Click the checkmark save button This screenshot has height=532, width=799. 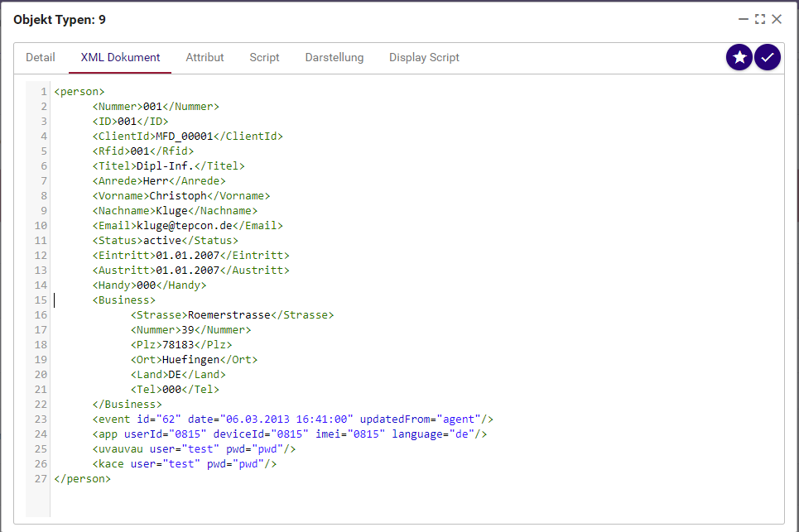click(768, 57)
